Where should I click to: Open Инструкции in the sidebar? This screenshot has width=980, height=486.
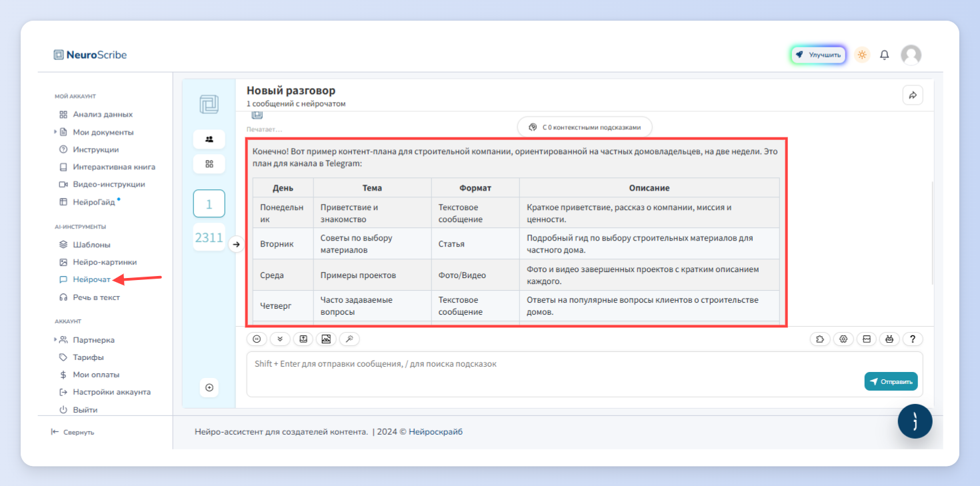coord(95,149)
